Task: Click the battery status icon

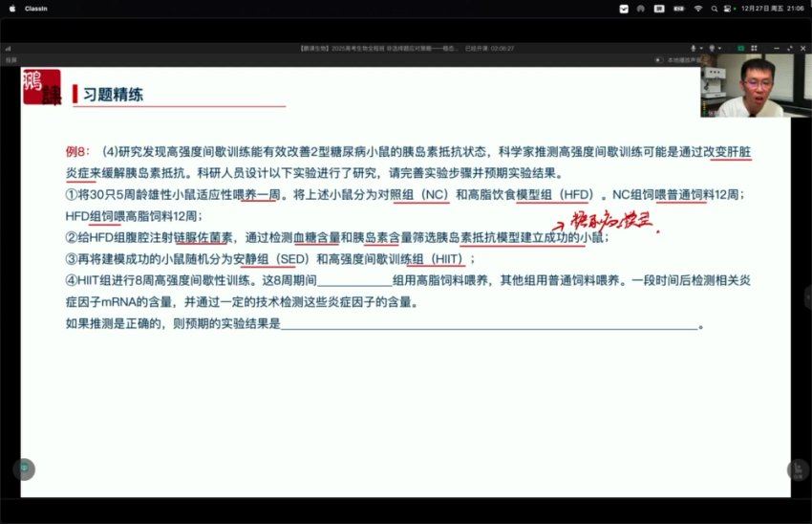Action: point(678,9)
